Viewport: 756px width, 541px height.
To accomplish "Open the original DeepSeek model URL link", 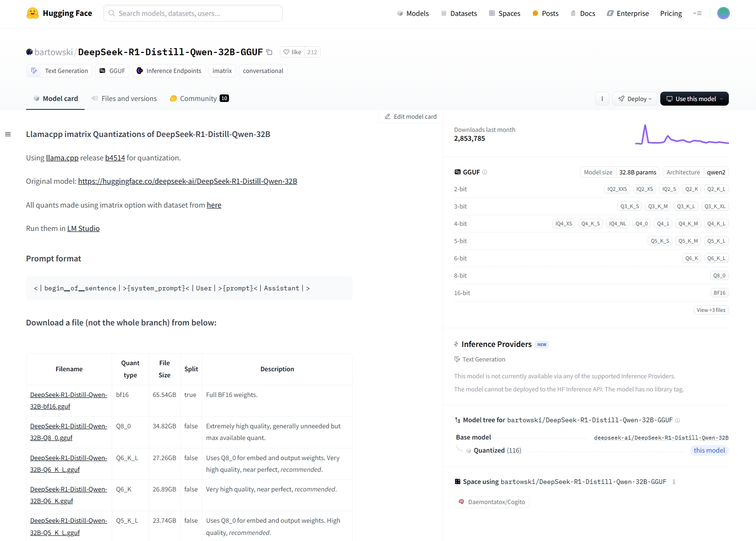I will [x=187, y=181].
